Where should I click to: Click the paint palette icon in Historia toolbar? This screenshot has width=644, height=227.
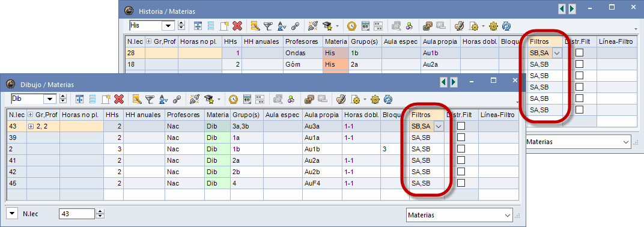[x=459, y=26]
